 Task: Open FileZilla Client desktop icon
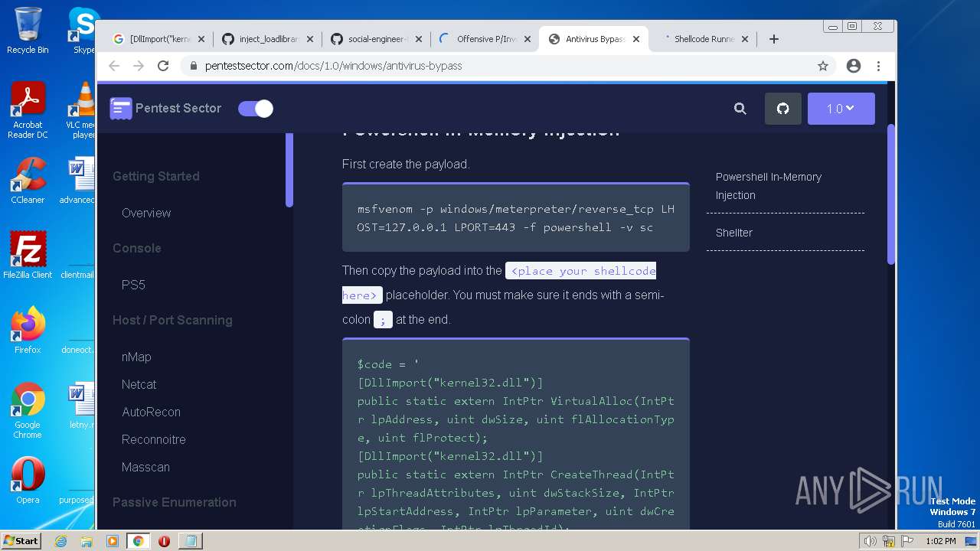point(28,256)
